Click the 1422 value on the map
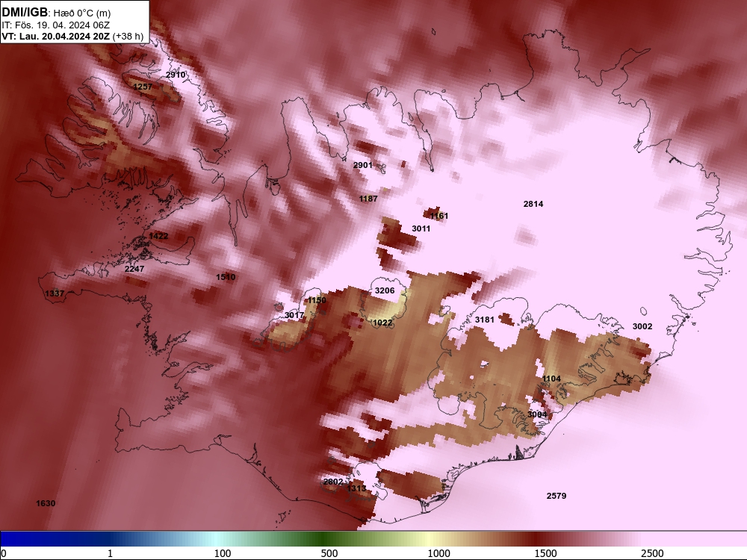747x560 pixels. [158, 236]
